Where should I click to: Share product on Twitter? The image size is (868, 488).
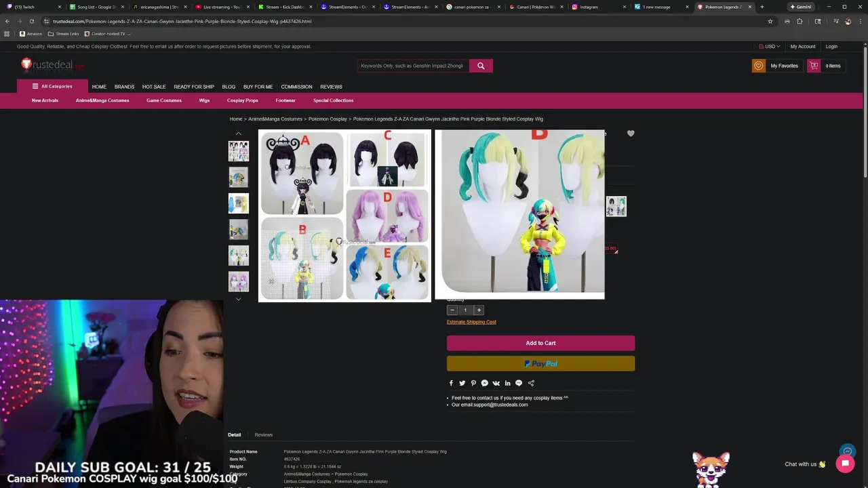click(x=462, y=383)
